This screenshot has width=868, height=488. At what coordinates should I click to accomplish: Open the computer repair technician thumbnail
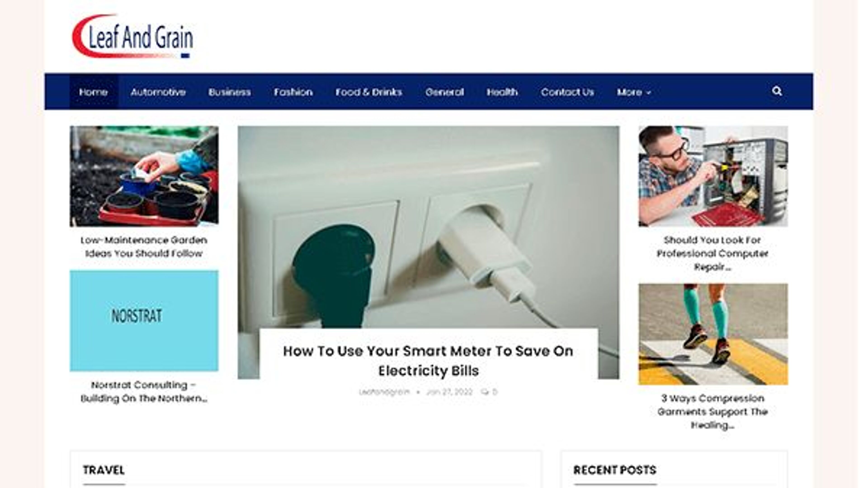point(713,176)
